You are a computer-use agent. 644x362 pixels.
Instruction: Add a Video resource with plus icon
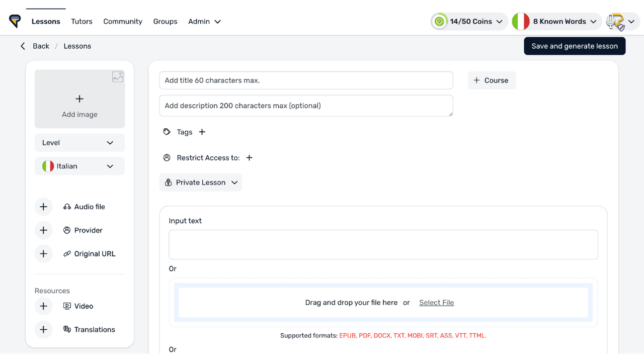pyautogui.click(x=44, y=306)
